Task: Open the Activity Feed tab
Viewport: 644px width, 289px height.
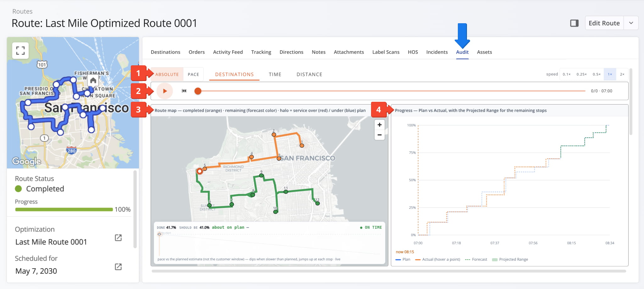Action: (228, 52)
